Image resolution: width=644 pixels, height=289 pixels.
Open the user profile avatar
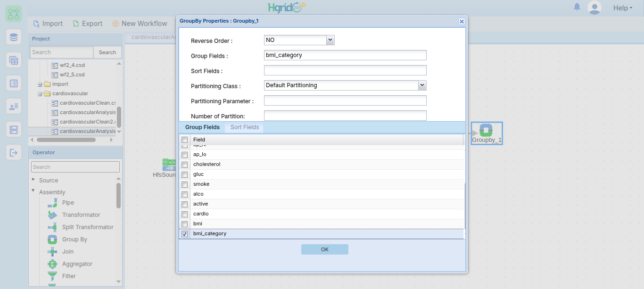594,8
